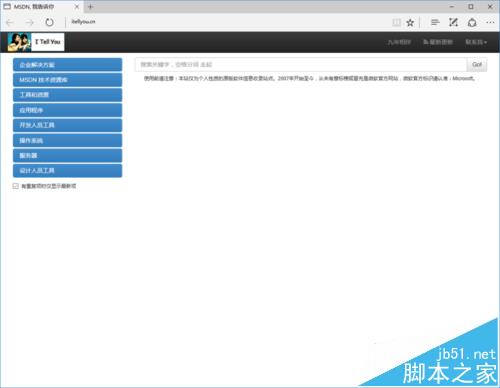
Task: Close the MSDN browser tab
Action: pos(77,6)
